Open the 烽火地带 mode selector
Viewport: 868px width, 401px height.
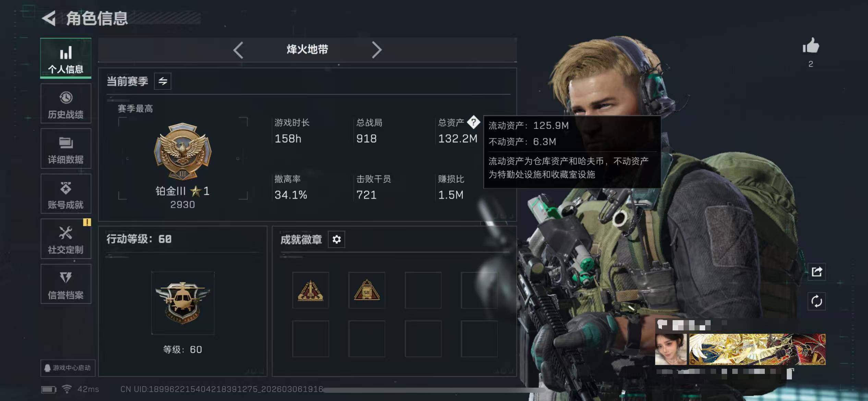pos(307,50)
